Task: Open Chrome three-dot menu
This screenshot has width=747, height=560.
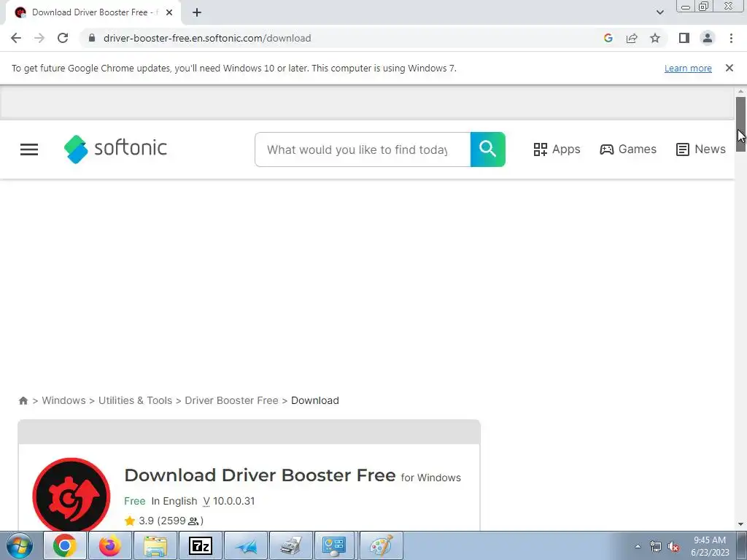Action: click(731, 38)
